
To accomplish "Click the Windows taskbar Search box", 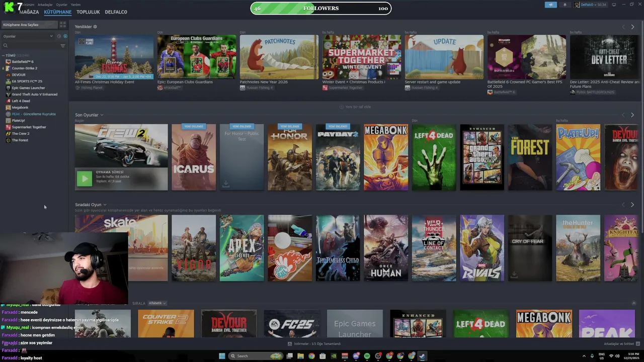I will pos(255,356).
